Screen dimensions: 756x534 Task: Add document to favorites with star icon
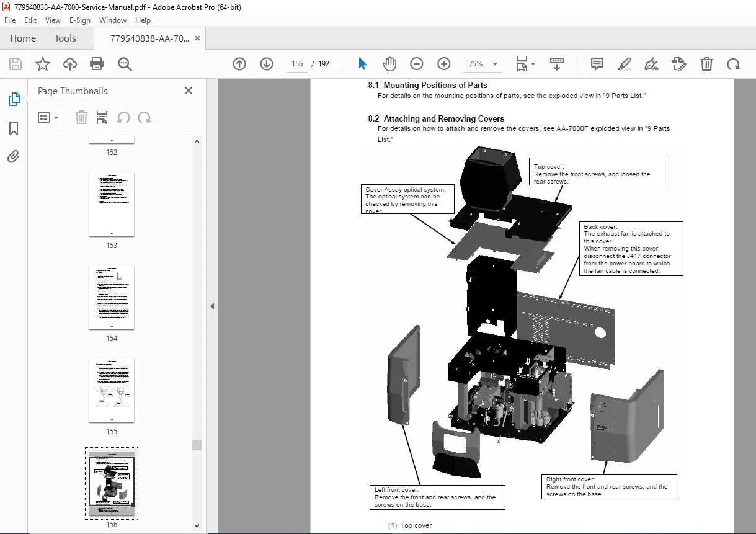click(42, 64)
